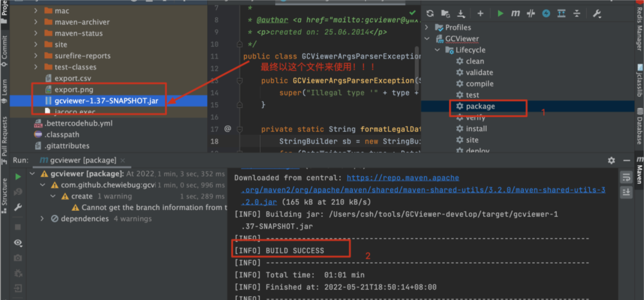This screenshot has height=300, width=644.
Task: Click Download Sources icon in Maven toolbar
Action: [461, 13]
